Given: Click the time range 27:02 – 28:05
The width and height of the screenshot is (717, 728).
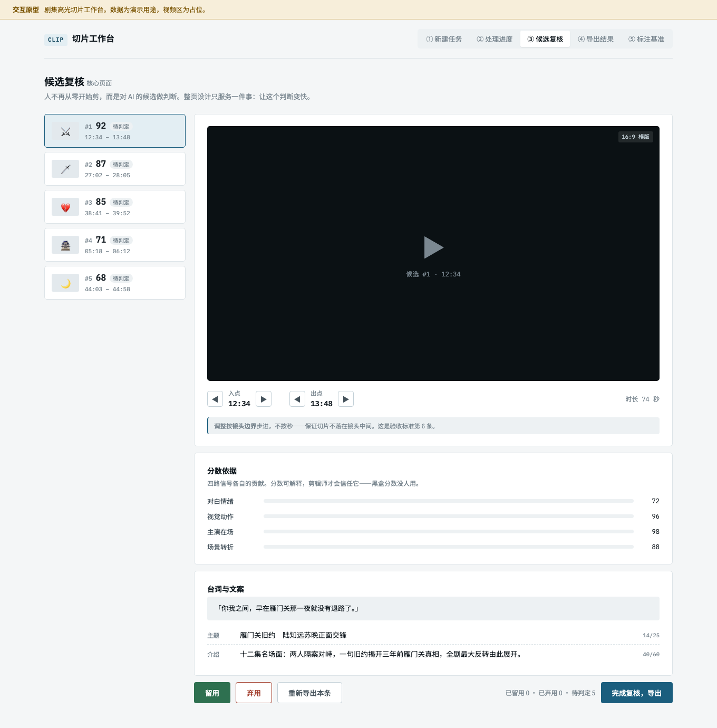Looking at the screenshot, I should pos(108,175).
